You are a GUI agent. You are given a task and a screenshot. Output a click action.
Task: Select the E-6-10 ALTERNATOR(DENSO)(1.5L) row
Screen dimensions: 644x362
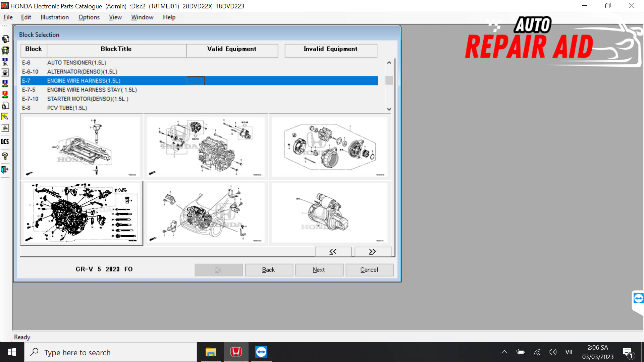point(199,72)
